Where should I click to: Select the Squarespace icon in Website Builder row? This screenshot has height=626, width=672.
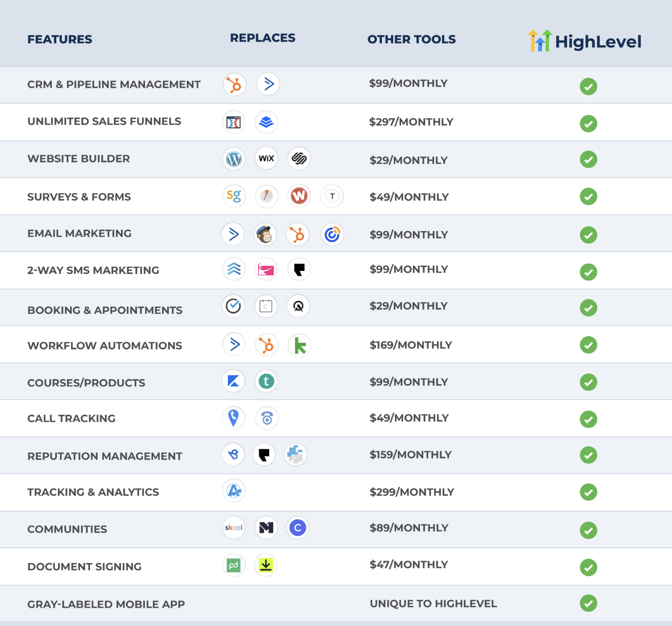299,158
